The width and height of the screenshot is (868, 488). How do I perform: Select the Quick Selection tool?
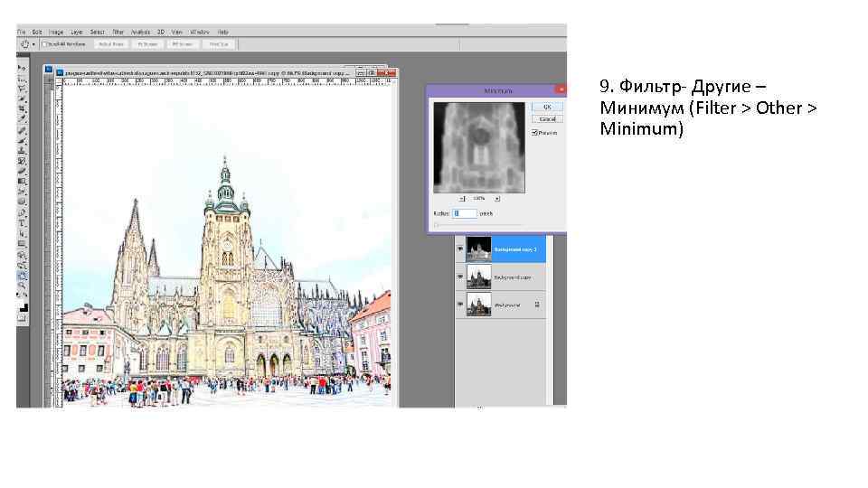[22, 99]
